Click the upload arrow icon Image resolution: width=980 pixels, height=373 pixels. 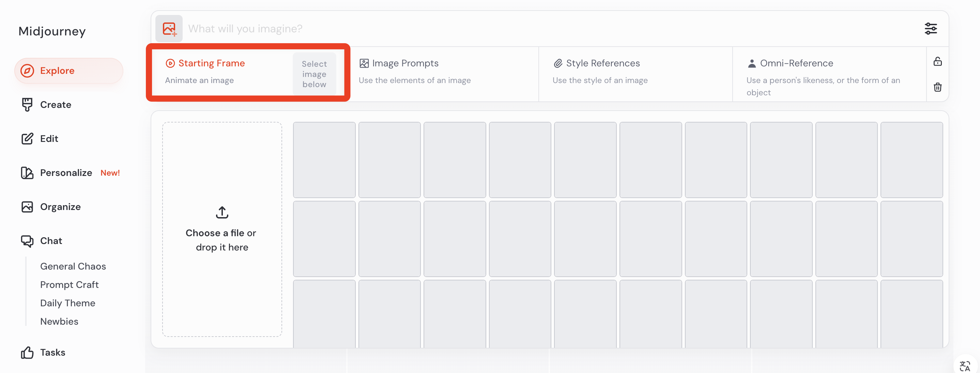pos(222,212)
